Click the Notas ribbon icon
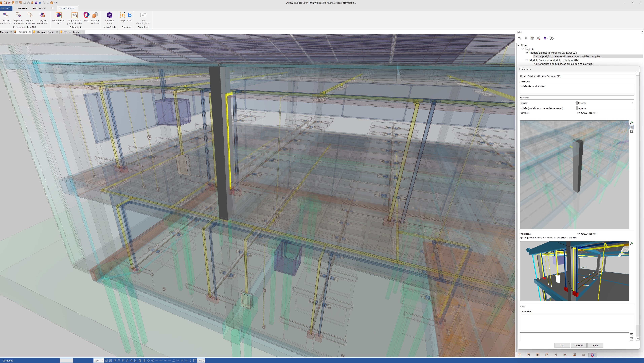This screenshot has height=363, width=644. click(x=86, y=15)
